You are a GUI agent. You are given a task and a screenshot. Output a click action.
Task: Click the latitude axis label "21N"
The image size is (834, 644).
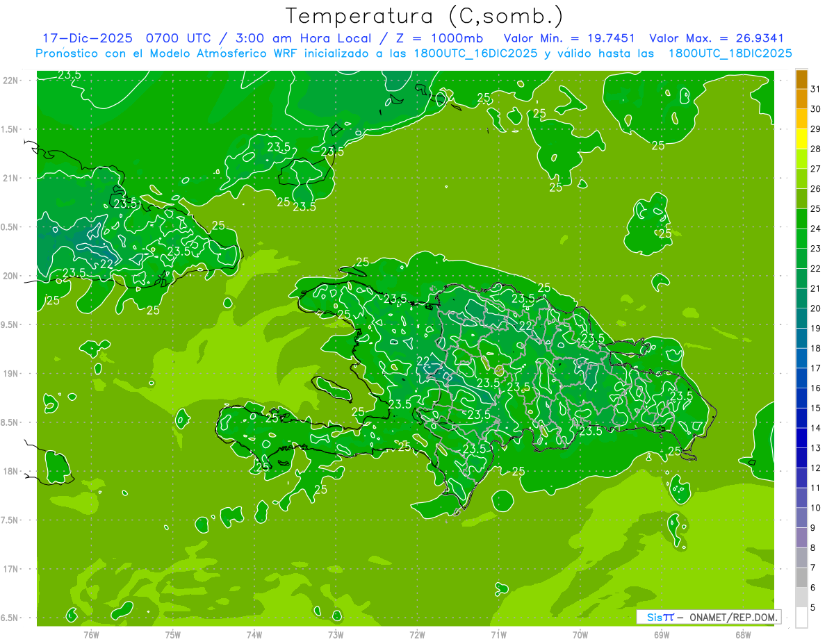click(12, 179)
